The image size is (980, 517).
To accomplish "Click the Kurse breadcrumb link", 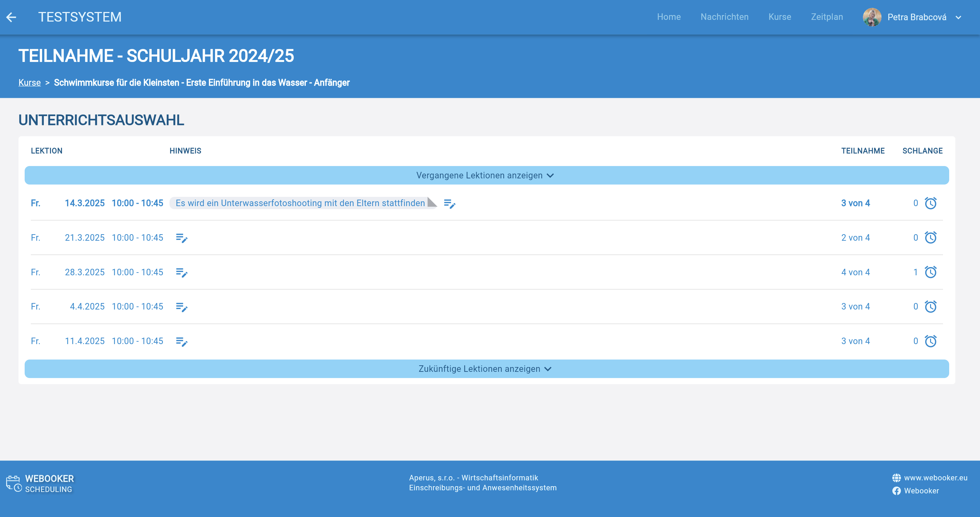I will 29,83.
